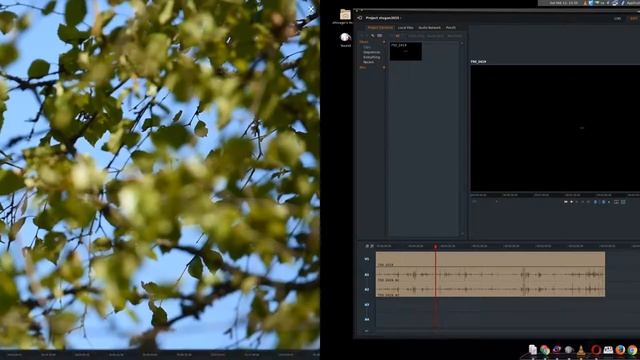Switch to the EDIT workspace tab
The height and width of the screenshot is (360, 640).
634,18
